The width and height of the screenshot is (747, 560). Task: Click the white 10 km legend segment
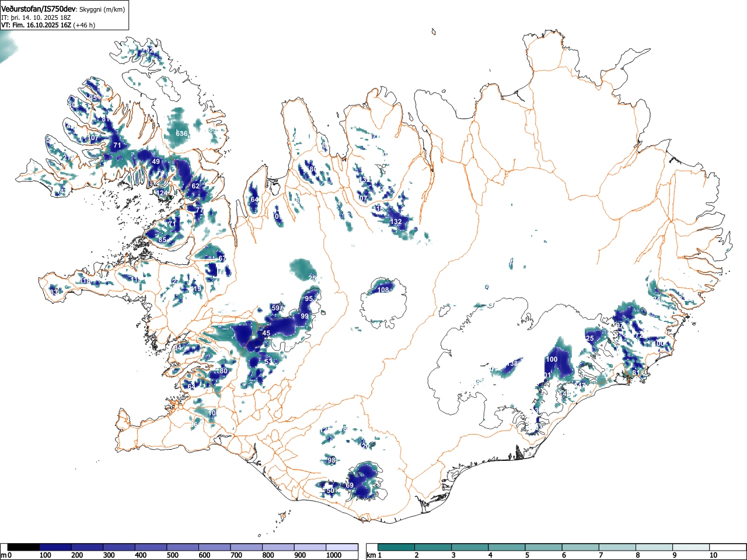point(728,547)
